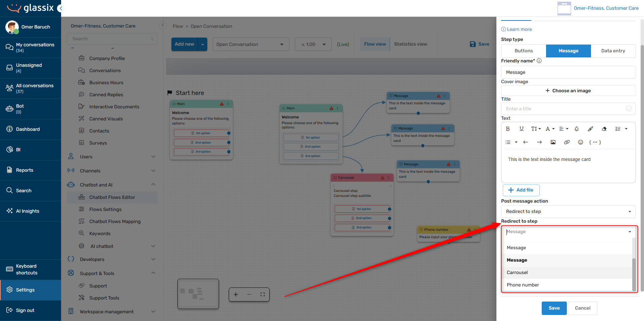Open numbered list style dropdown
The width and height of the screenshot is (644, 321).
626,129
